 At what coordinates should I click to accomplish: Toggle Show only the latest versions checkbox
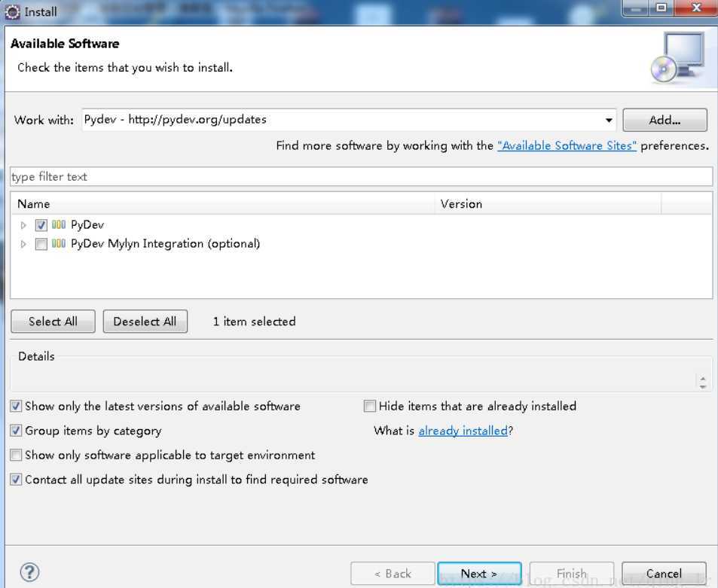(x=16, y=406)
